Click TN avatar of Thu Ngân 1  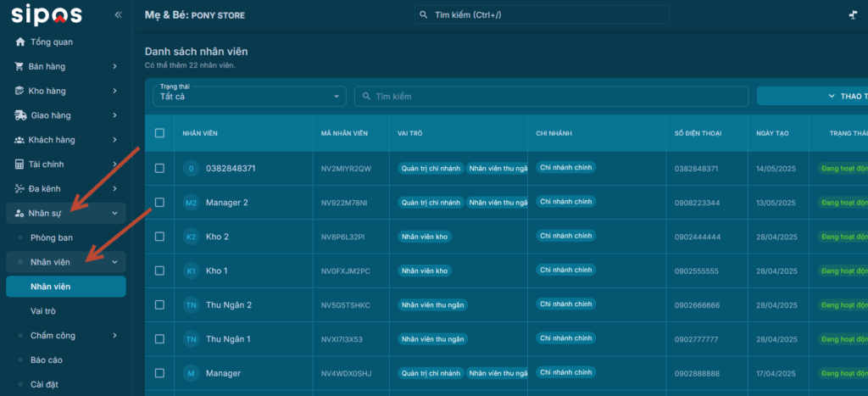coord(191,339)
